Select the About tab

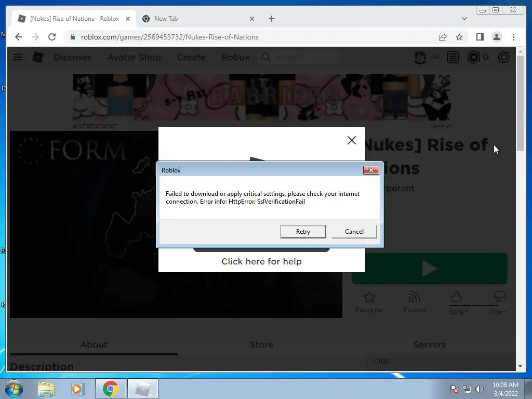click(94, 344)
